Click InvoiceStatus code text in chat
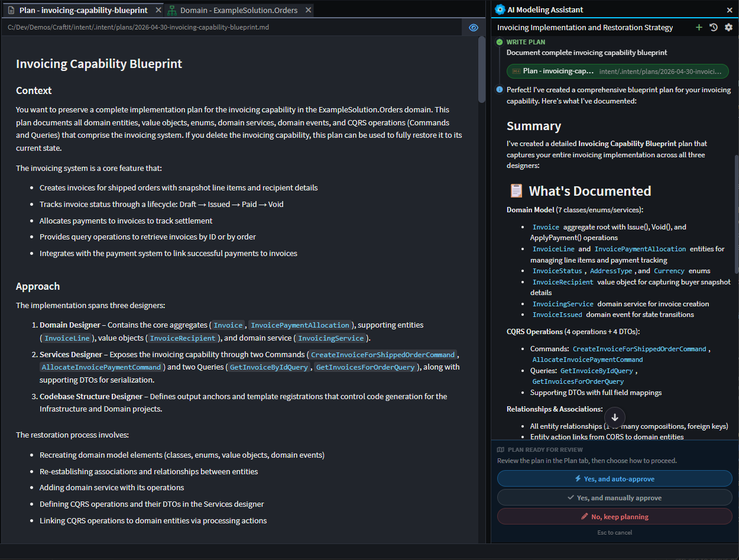The height and width of the screenshot is (560, 739). tap(558, 271)
